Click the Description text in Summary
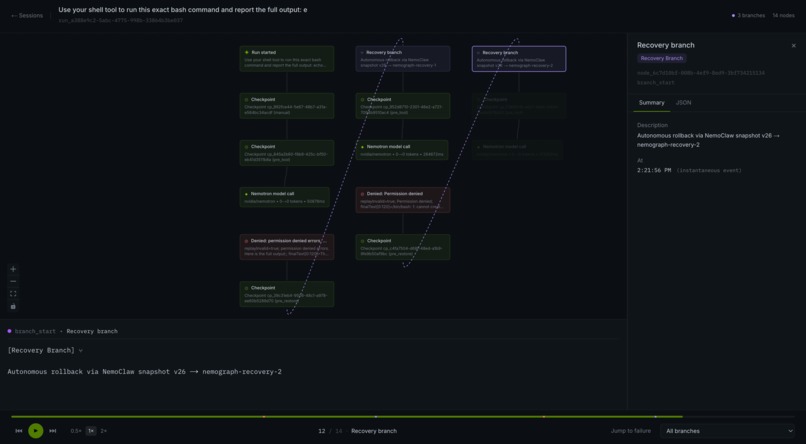This screenshot has width=806, height=444. 708,140
